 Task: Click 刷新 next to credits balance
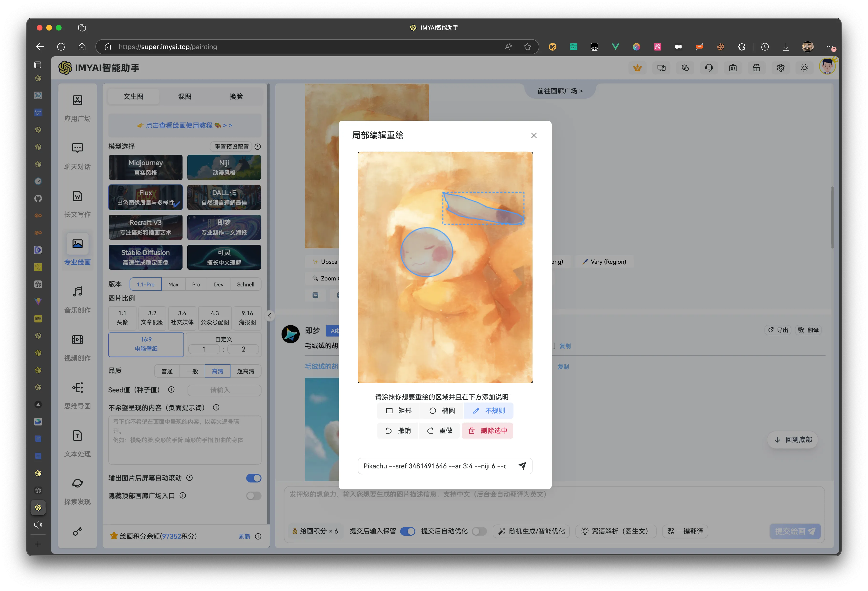coord(244,536)
